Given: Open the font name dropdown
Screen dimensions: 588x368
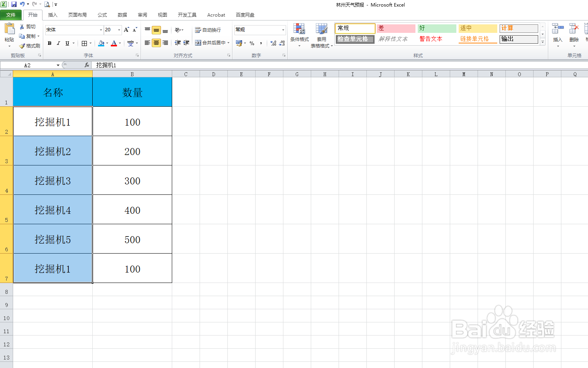Looking at the screenshot, I should [101, 30].
